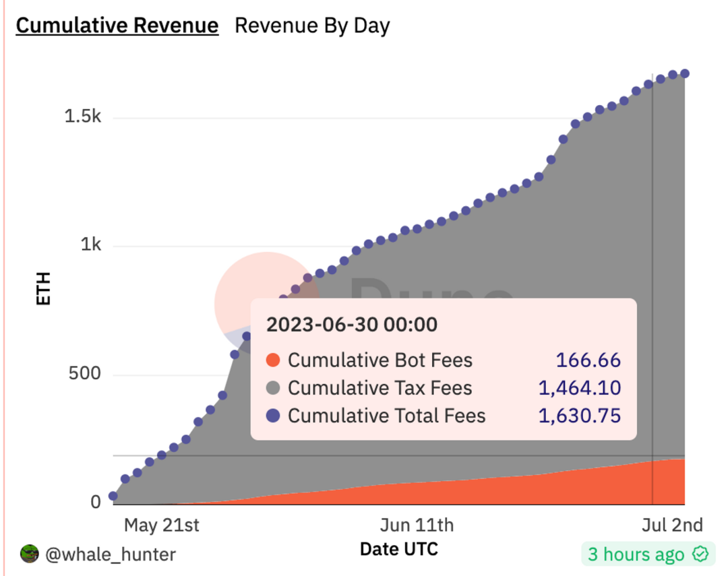This screenshot has width=728, height=576.
Task: Click the Jun 11th axis label
Action: [x=417, y=525]
